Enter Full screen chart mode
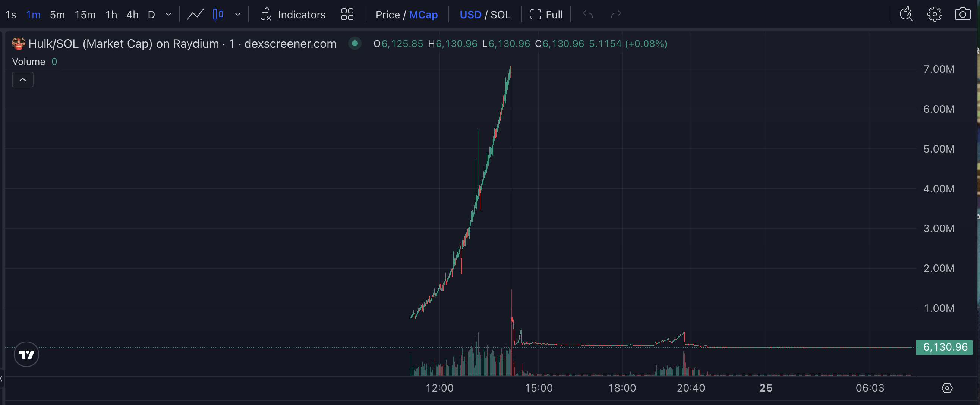Screen dimensions: 980x405 click(546, 15)
